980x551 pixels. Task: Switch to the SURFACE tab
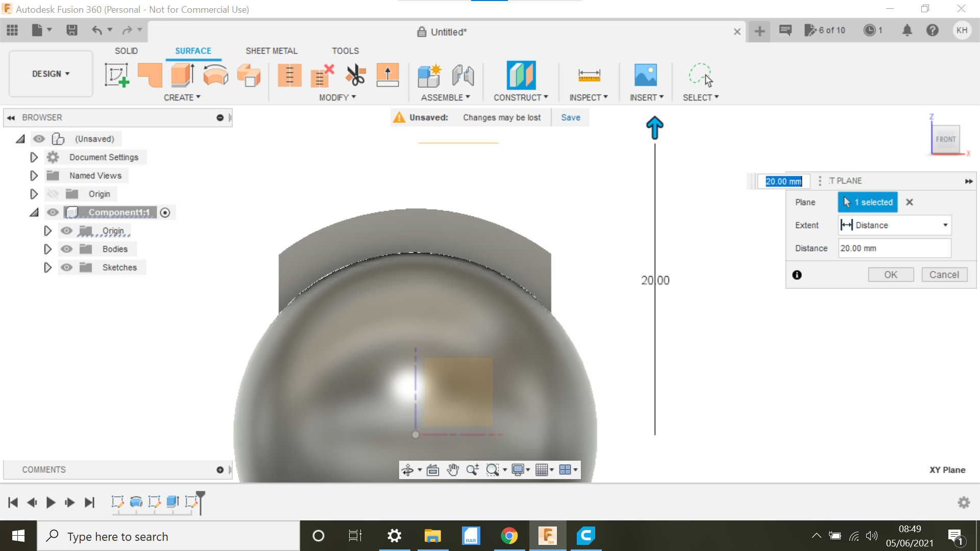(x=193, y=51)
